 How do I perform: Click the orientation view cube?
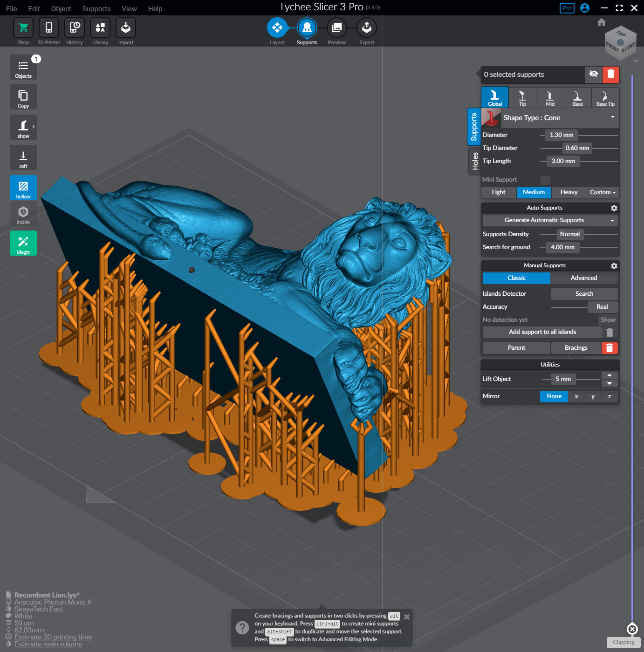tap(620, 42)
